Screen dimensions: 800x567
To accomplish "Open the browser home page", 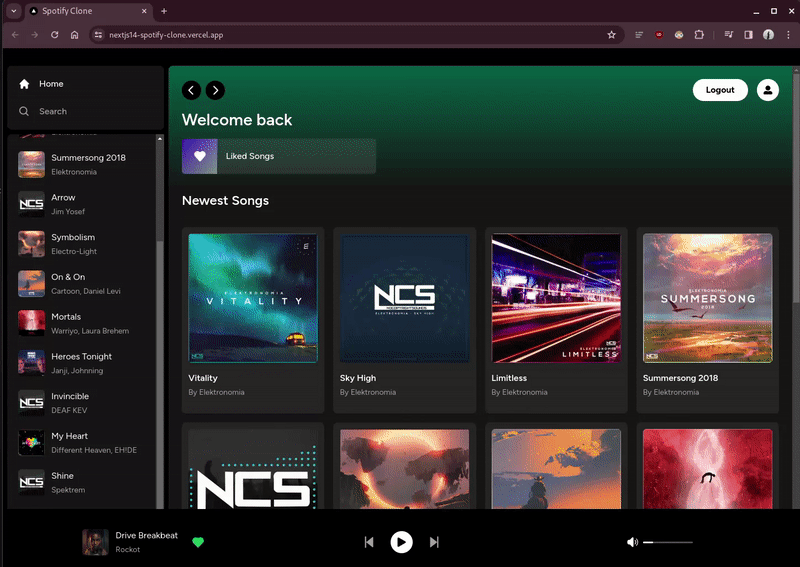I will (74, 35).
